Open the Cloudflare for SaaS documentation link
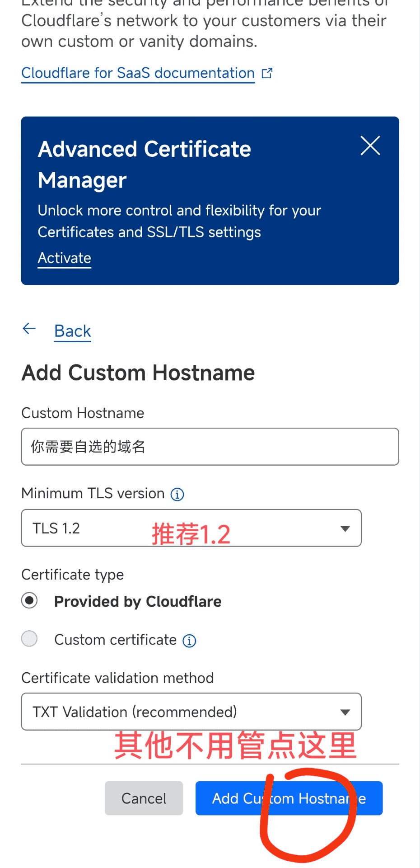Image resolution: width=420 pixels, height=868 pixels. (x=138, y=73)
